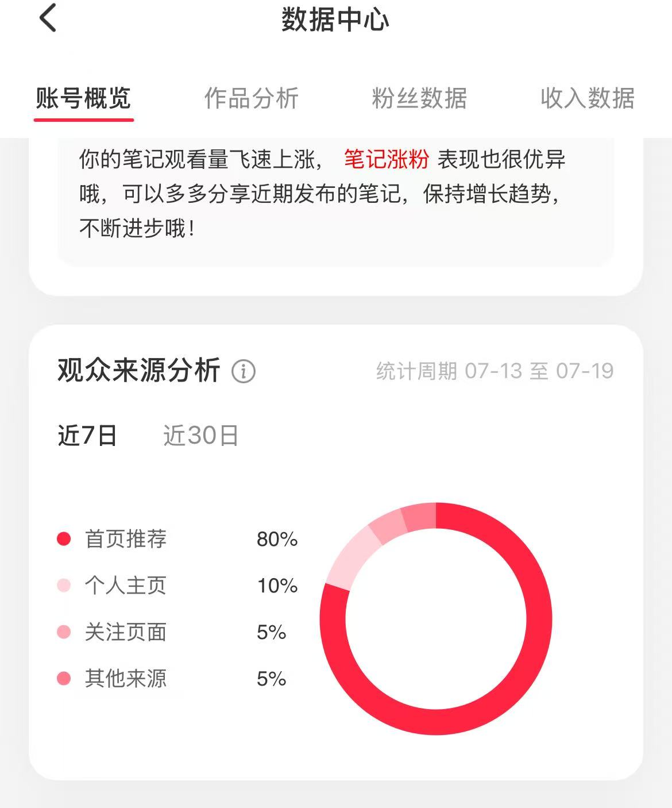Click the 其他来源 legend dot

coord(64,679)
